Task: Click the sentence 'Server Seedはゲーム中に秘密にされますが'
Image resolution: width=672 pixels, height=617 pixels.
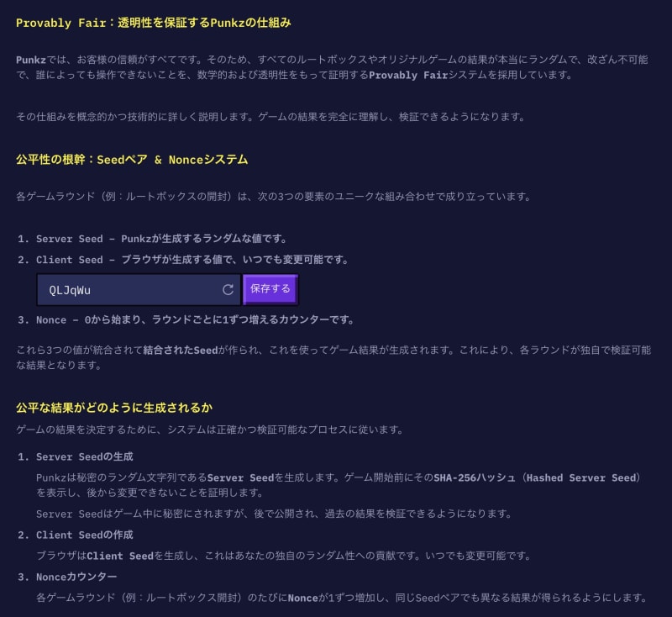Action: click(274, 514)
